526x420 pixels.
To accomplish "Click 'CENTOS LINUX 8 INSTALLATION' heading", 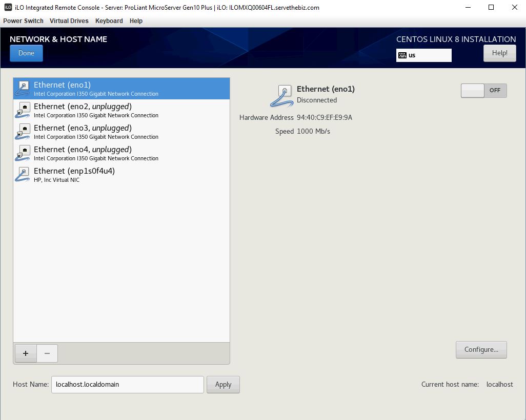I will click(x=456, y=39).
